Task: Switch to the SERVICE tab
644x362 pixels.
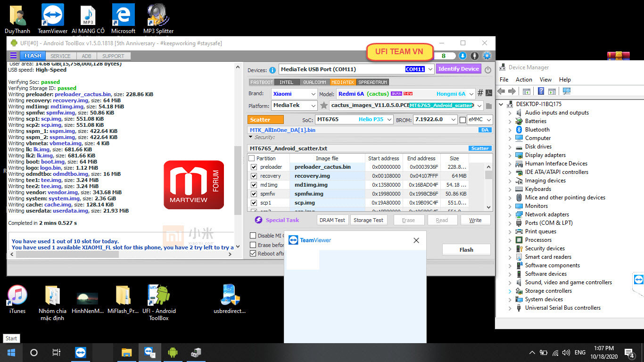Action: coord(60,56)
